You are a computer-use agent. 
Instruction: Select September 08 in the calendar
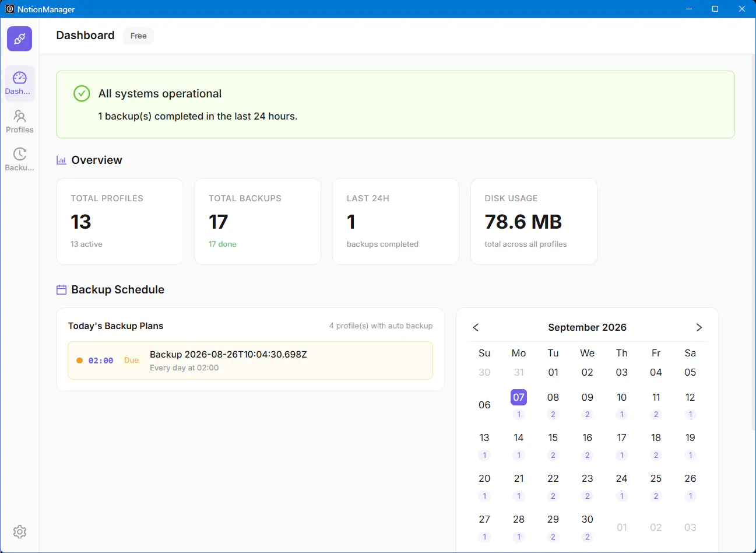pos(553,397)
